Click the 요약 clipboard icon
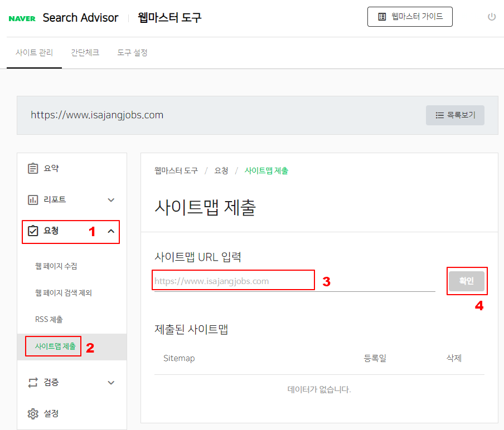504x430 pixels. click(x=33, y=168)
